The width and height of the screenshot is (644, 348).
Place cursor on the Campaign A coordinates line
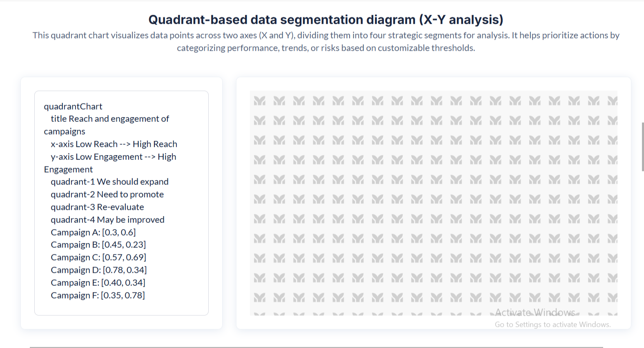click(93, 233)
